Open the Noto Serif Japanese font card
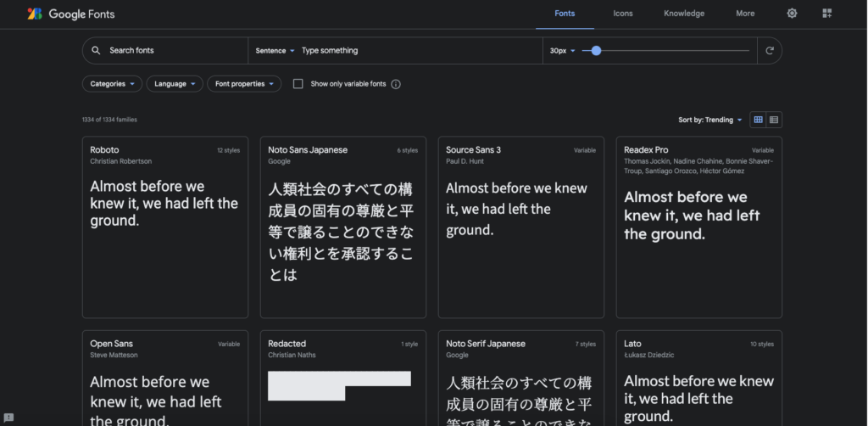The image size is (868, 426). [521, 378]
